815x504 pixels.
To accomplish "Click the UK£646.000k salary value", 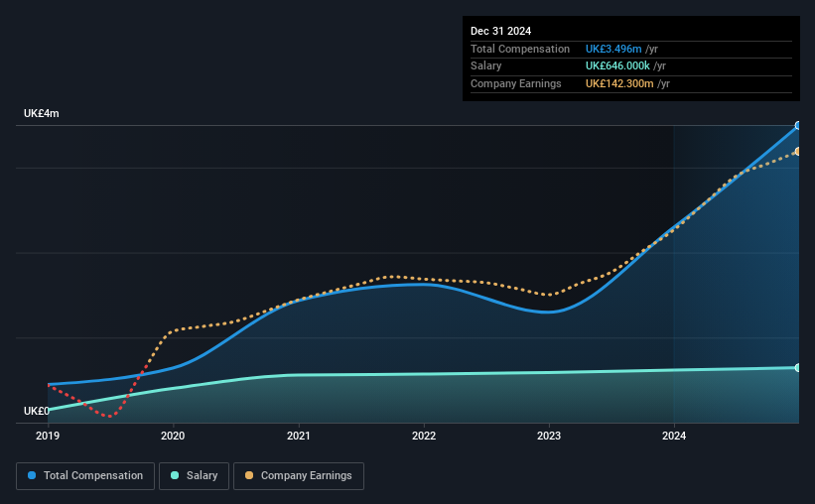I will [617, 66].
